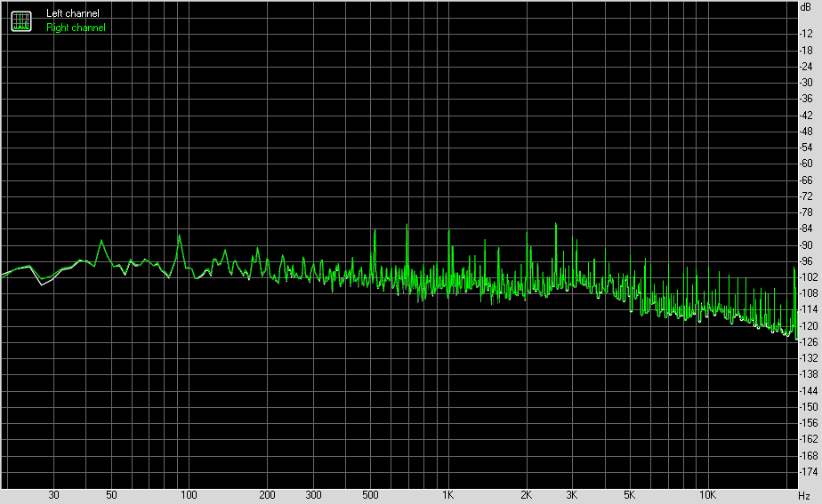822x504 pixels.
Task: Click the -126 dB axis value
Action: click(808, 342)
